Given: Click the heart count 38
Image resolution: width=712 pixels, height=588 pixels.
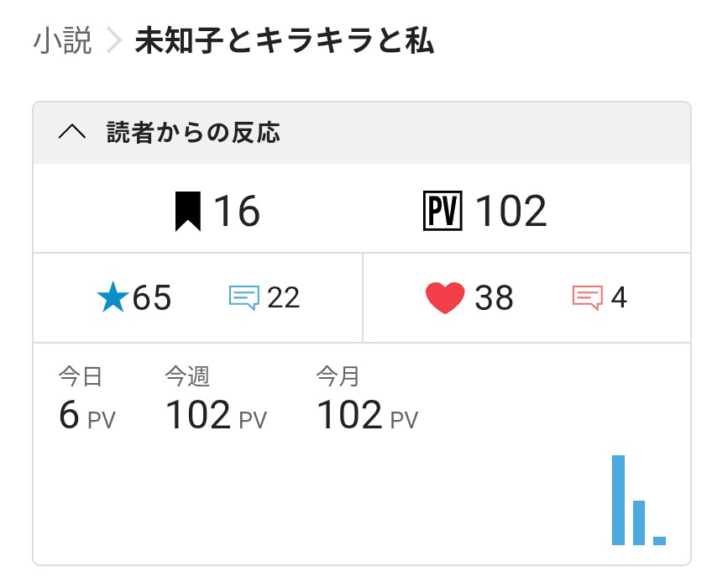Looking at the screenshot, I should (x=494, y=298).
